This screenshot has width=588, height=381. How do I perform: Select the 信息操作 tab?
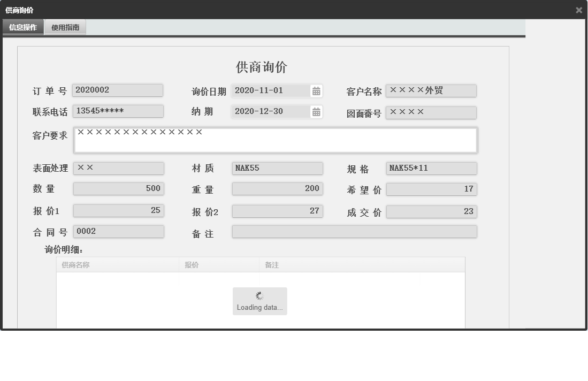pyautogui.click(x=22, y=27)
